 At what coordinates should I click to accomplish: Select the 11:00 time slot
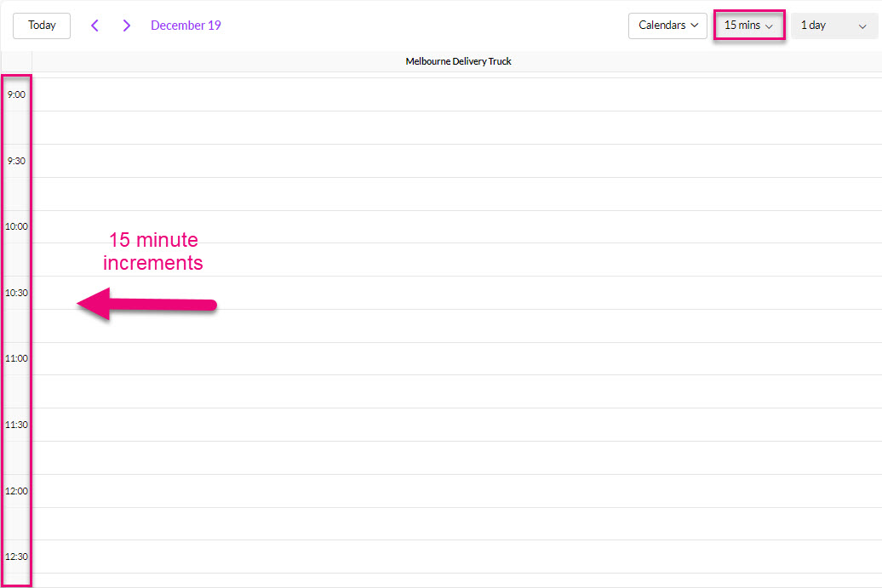click(x=456, y=358)
